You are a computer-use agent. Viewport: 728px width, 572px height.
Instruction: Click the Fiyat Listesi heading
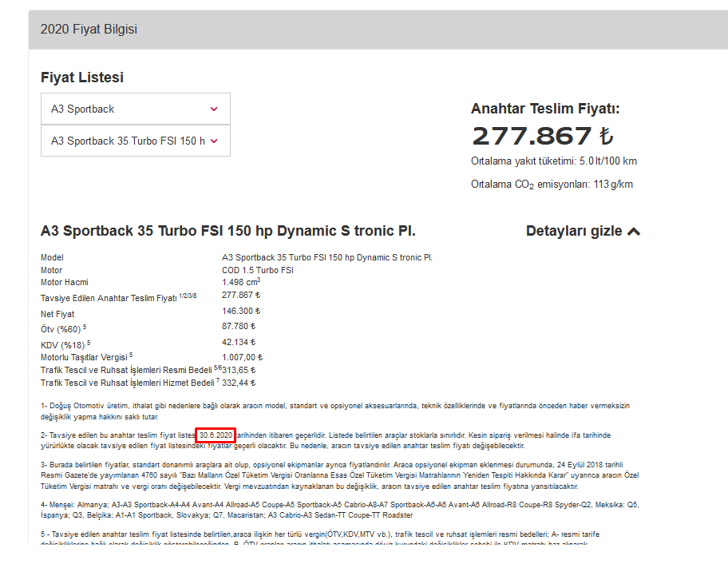click(82, 77)
